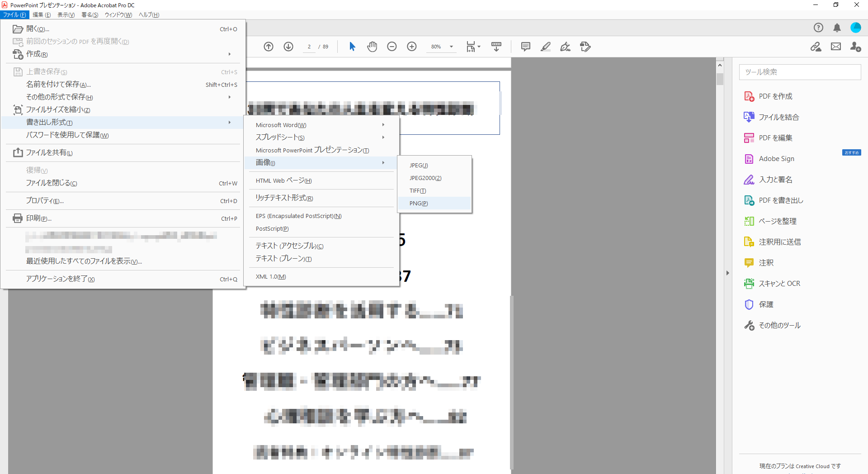
Task: Click scrolling mode keyboard icon
Action: pyautogui.click(x=496, y=47)
